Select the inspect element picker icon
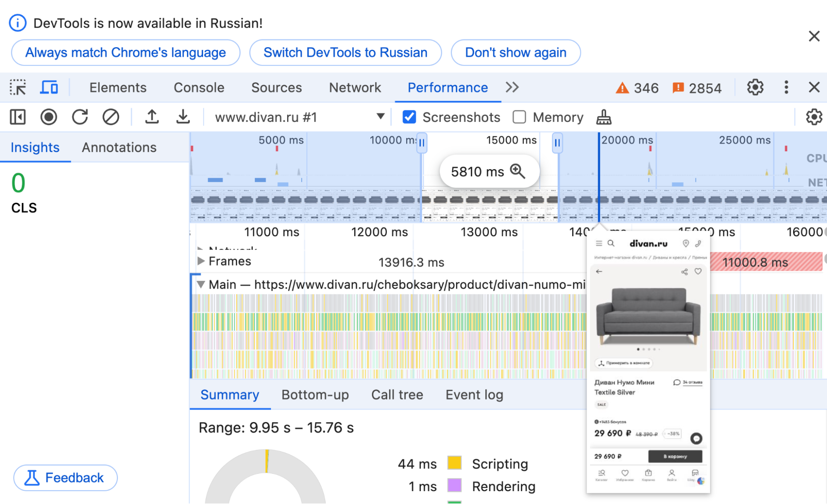 [x=18, y=88]
